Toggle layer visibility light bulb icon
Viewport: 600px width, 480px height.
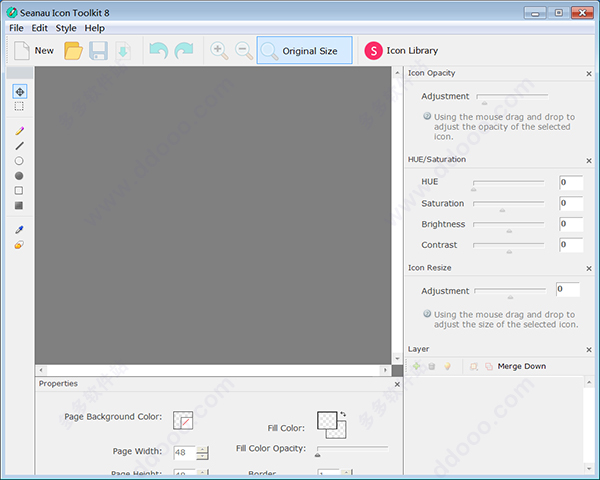(447, 367)
